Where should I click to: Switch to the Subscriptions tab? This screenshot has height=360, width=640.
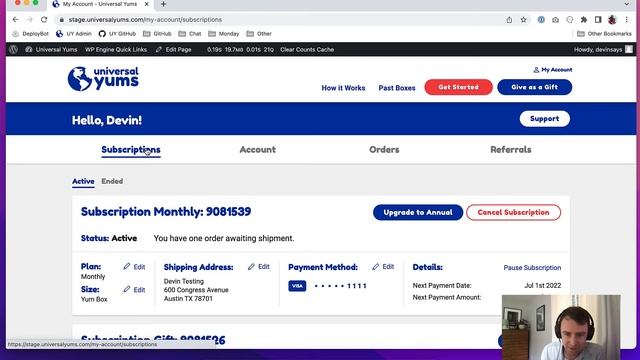(131, 150)
